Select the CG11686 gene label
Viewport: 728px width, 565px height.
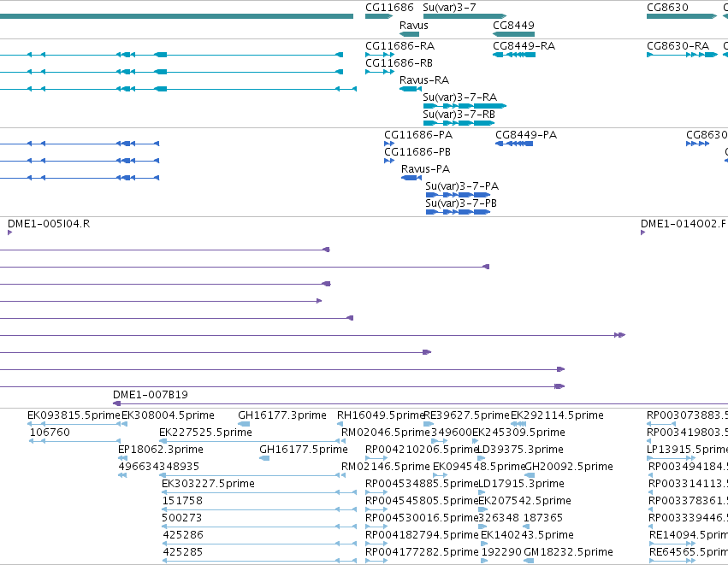(389, 8)
